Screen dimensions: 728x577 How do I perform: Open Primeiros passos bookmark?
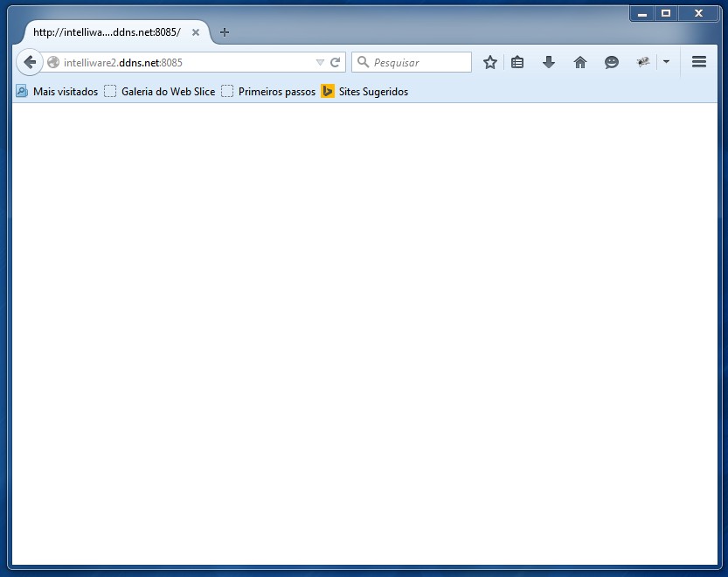click(x=268, y=92)
